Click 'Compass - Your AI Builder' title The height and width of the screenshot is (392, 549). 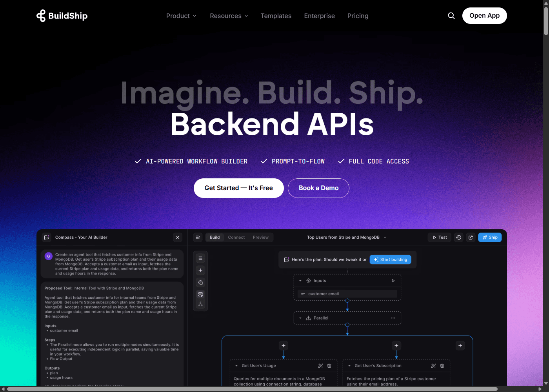tap(81, 238)
